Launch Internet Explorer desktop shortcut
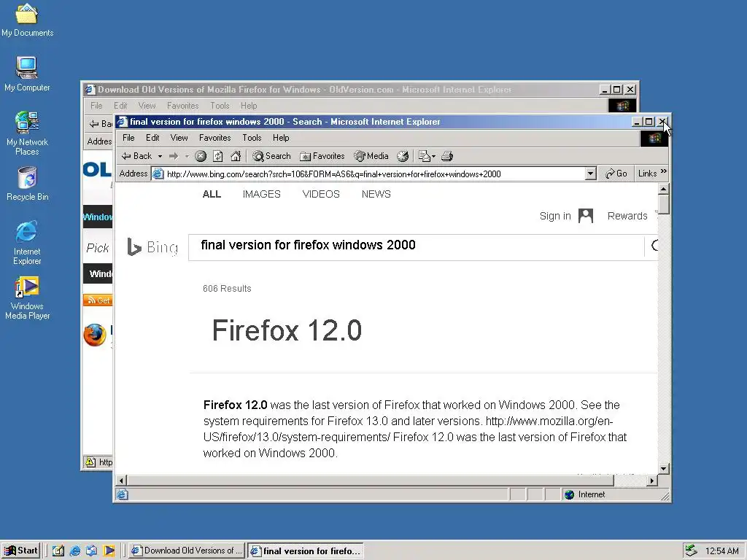747x560 pixels. coord(27,243)
